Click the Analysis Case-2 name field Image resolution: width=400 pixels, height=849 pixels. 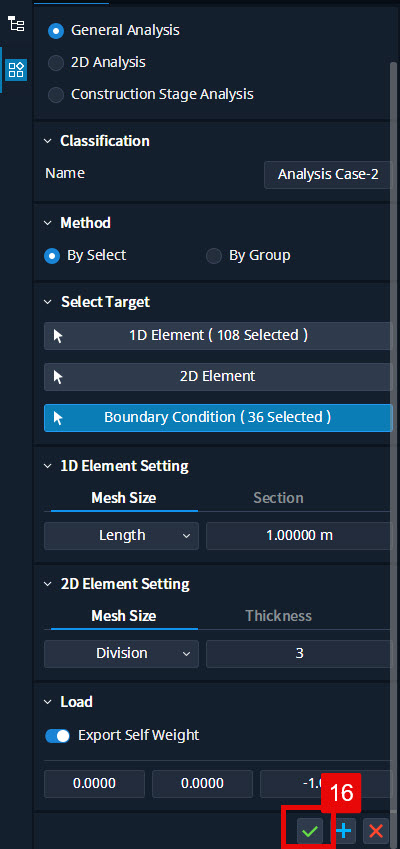coord(328,174)
